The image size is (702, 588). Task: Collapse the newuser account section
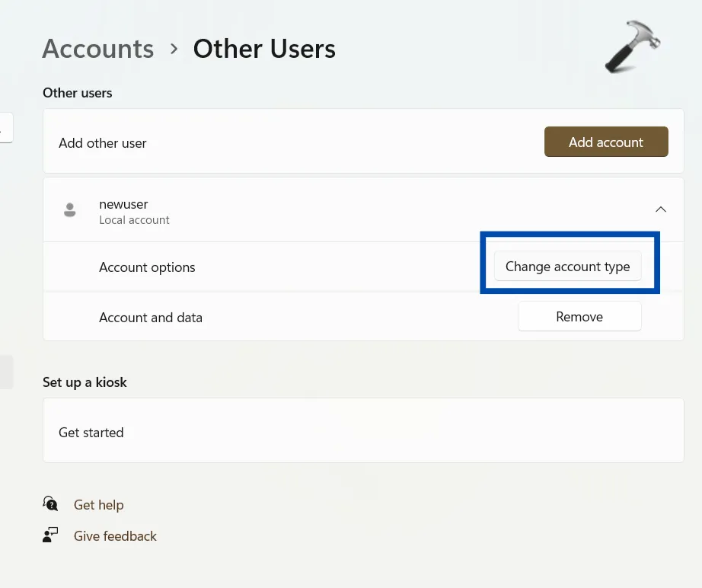(x=661, y=209)
